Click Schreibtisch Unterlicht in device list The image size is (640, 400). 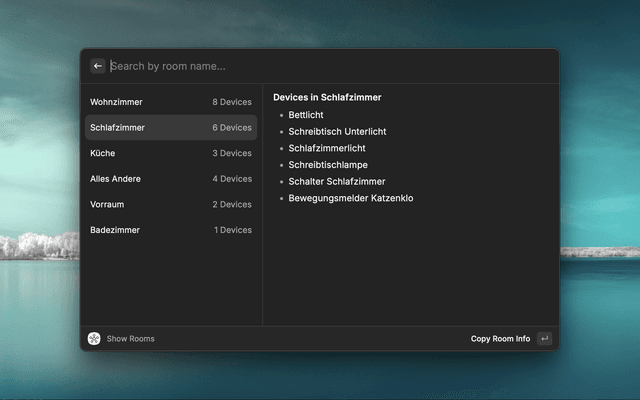(337, 132)
